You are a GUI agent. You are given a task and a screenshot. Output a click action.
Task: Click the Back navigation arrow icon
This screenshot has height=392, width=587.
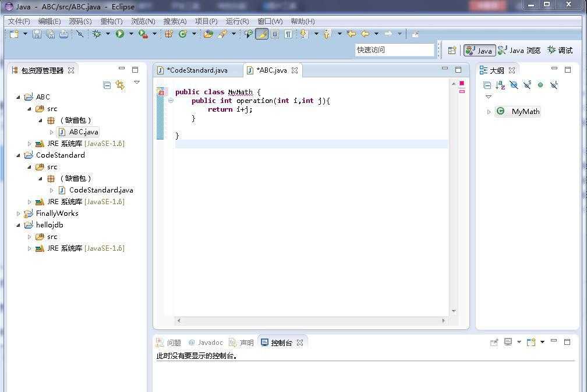coord(365,34)
